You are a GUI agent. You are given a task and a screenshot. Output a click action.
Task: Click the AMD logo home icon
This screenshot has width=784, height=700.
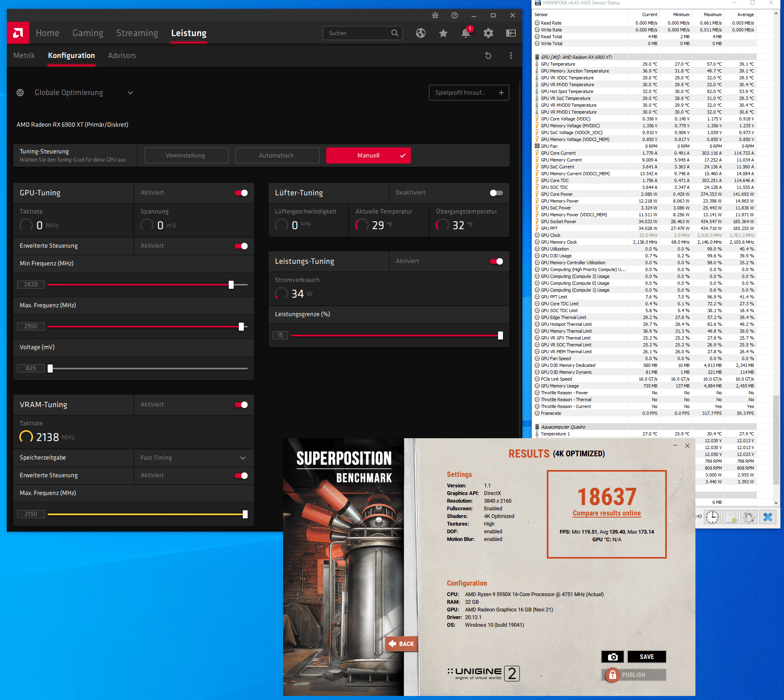[x=18, y=33]
